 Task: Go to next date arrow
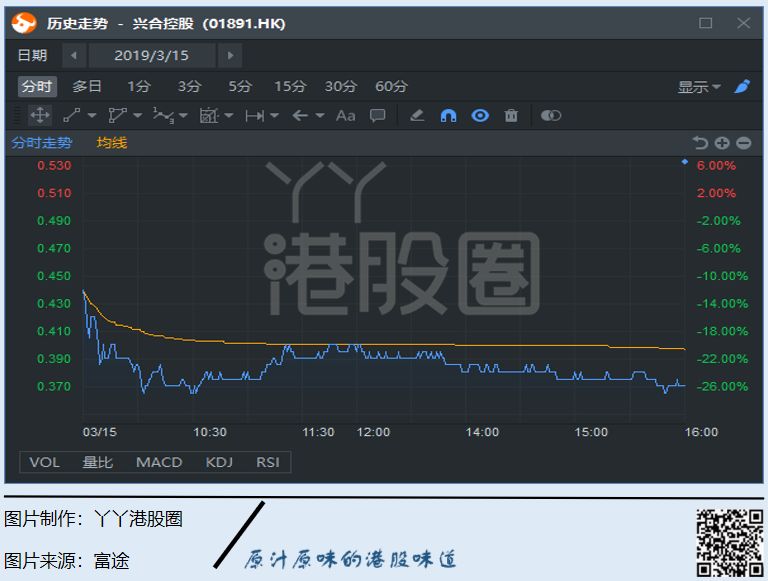[230, 55]
